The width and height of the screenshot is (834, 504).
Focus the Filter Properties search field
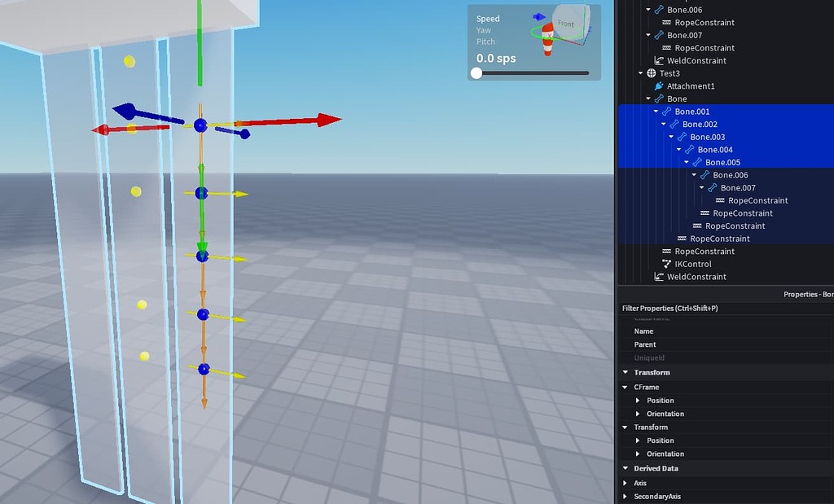point(726,309)
